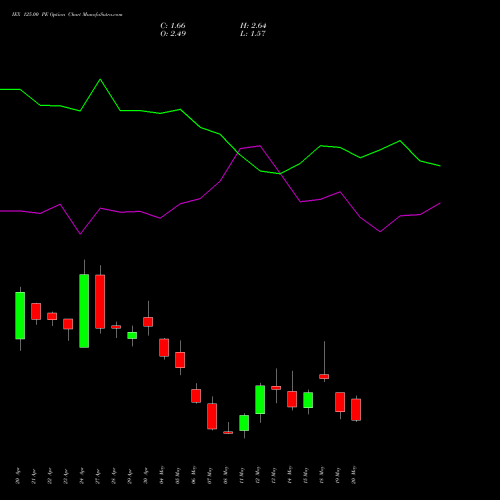
Task: Select the "14 May" date axis label
Action: pyautogui.click(x=290, y=475)
